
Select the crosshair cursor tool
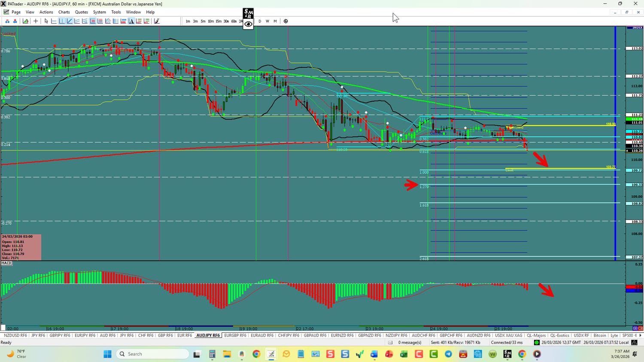pyautogui.click(x=36, y=21)
